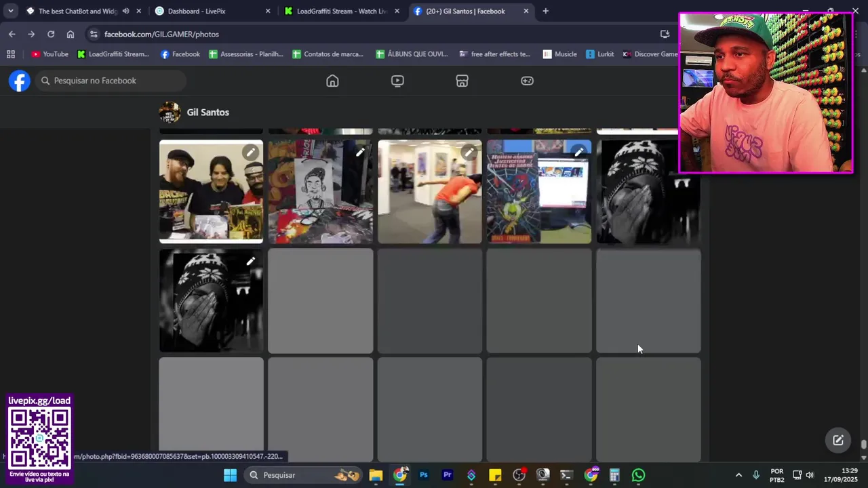Switch to Dashboard - LivePix tab

[x=197, y=11]
